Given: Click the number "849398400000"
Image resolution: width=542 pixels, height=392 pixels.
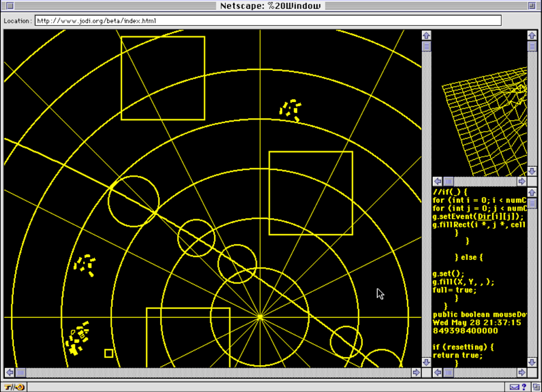Looking at the screenshot, I should point(465,331).
